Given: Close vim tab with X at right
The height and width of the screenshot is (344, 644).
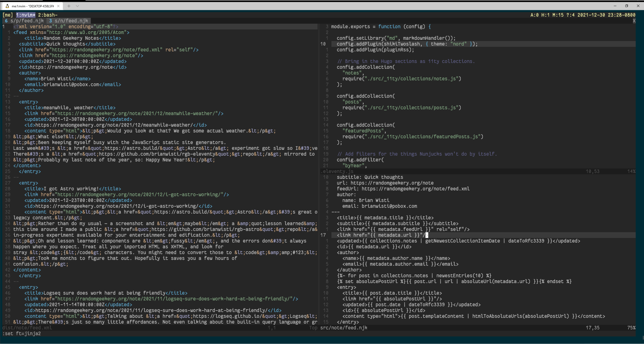Looking at the screenshot, I should tap(634, 21).
